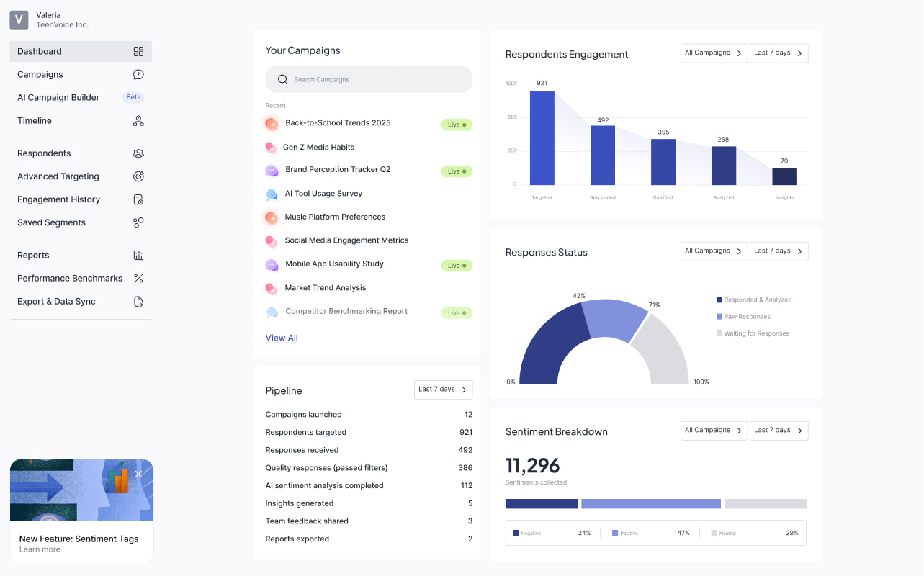This screenshot has width=924, height=576.
Task: Click the Export & Data Sync file icon
Action: click(x=138, y=302)
